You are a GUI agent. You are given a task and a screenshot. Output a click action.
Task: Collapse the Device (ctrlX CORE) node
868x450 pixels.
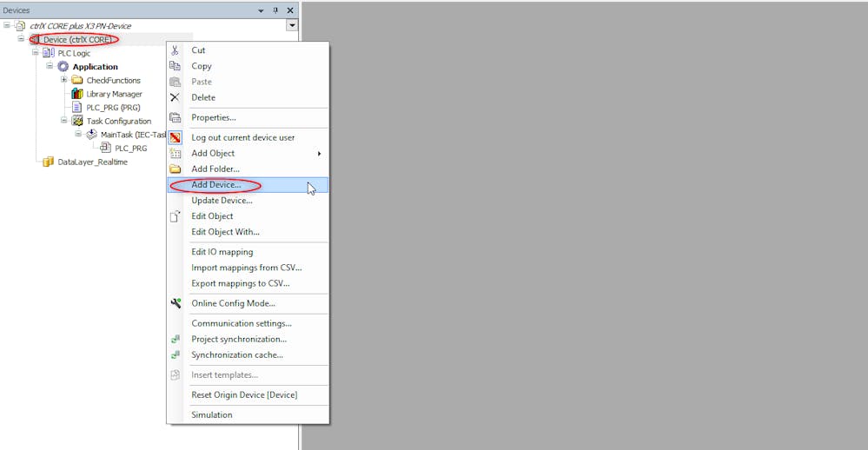pyautogui.click(x=21, y=39)
